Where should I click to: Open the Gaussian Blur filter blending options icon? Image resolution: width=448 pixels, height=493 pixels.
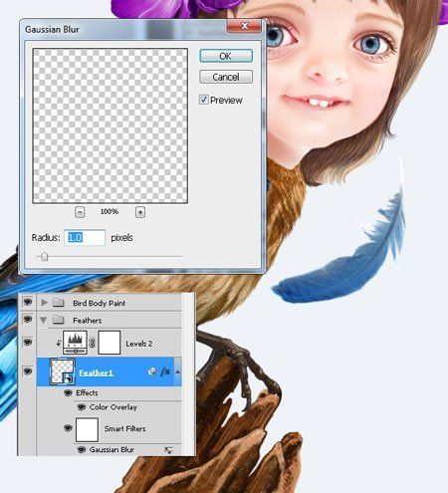168,450
